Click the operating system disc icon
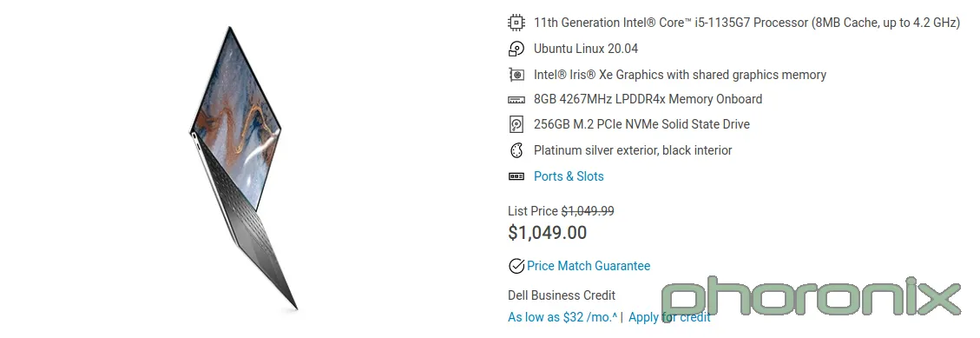The width and height of the screenshot is (980, 338). point(516,49)
